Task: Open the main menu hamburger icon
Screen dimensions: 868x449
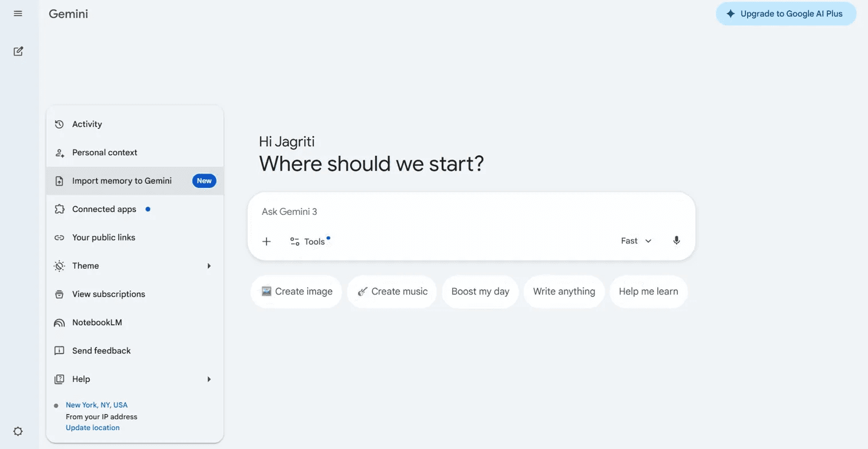Action: [18, 13]
